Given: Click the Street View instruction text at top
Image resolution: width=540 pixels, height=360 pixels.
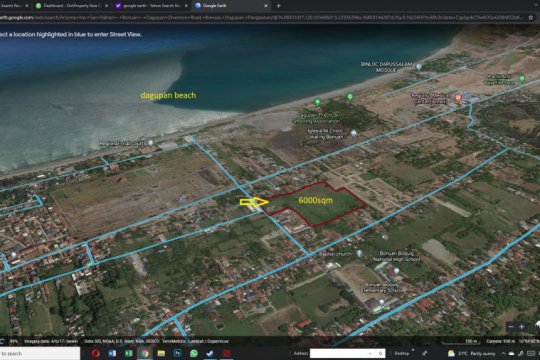Looking at the screenshot, I should (x=71, y=34).
